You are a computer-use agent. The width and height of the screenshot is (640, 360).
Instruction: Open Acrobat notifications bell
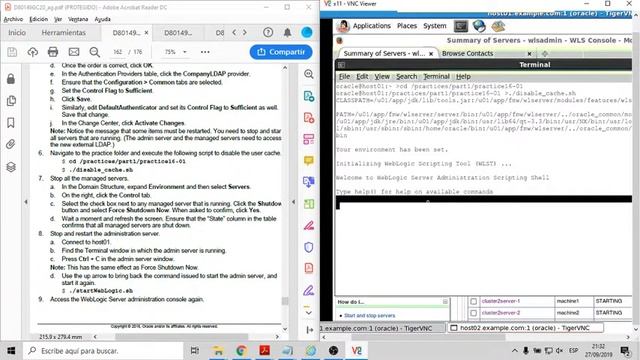(x=287, y=32)
